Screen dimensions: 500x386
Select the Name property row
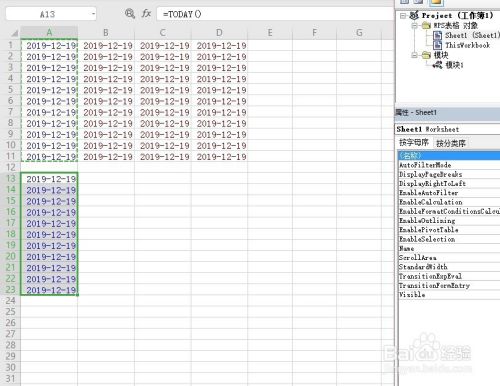pyautogui.click(x=449, y=248)
